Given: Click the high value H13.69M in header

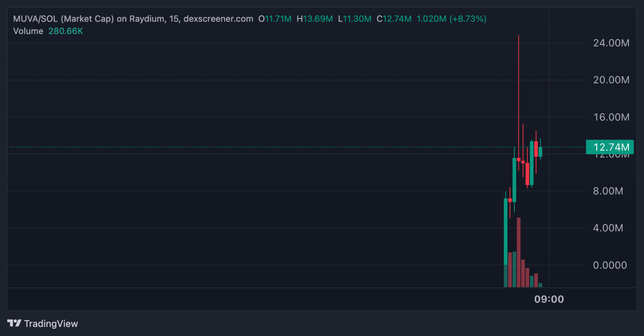Looking at the screenshot, I should [315, 19].
